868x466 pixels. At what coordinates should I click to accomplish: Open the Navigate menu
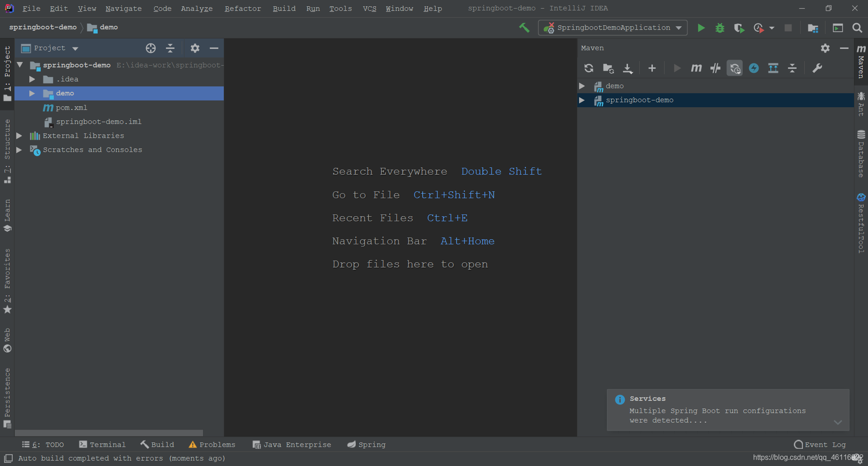pyautogui.click(x=123, y=9)
